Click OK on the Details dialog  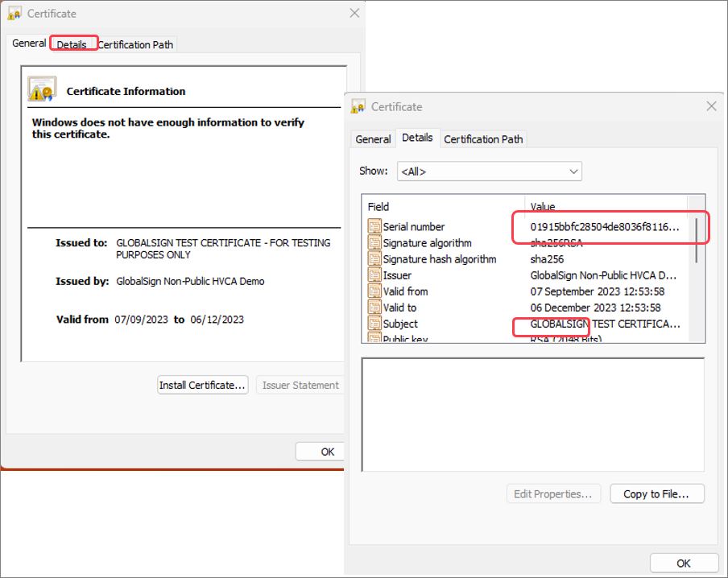[684, 563]
